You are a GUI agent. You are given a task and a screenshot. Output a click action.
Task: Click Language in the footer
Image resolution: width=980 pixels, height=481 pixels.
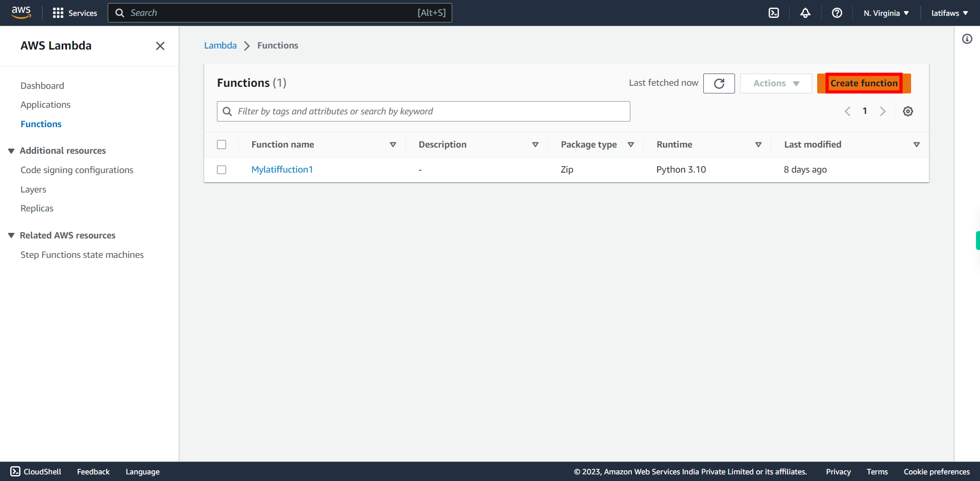click(142, 472)
